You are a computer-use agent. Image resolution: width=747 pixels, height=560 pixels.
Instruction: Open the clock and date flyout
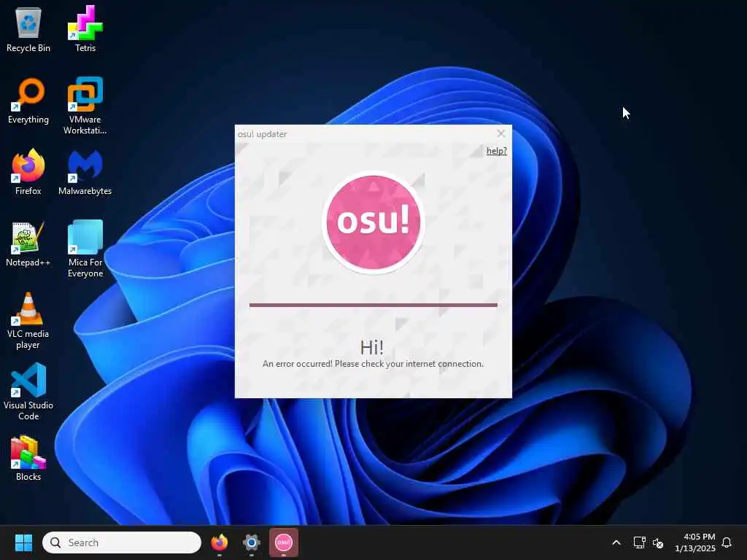[695, 542]
